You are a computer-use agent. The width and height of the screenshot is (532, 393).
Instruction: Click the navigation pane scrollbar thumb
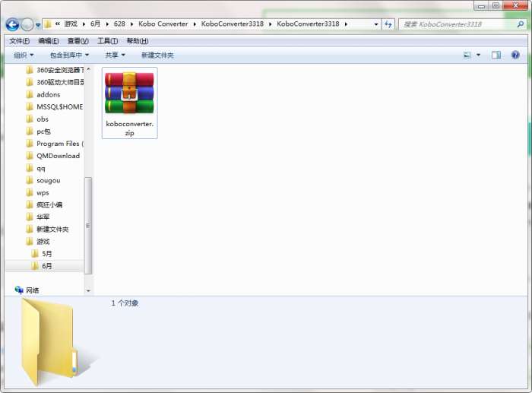click(88, 225)
